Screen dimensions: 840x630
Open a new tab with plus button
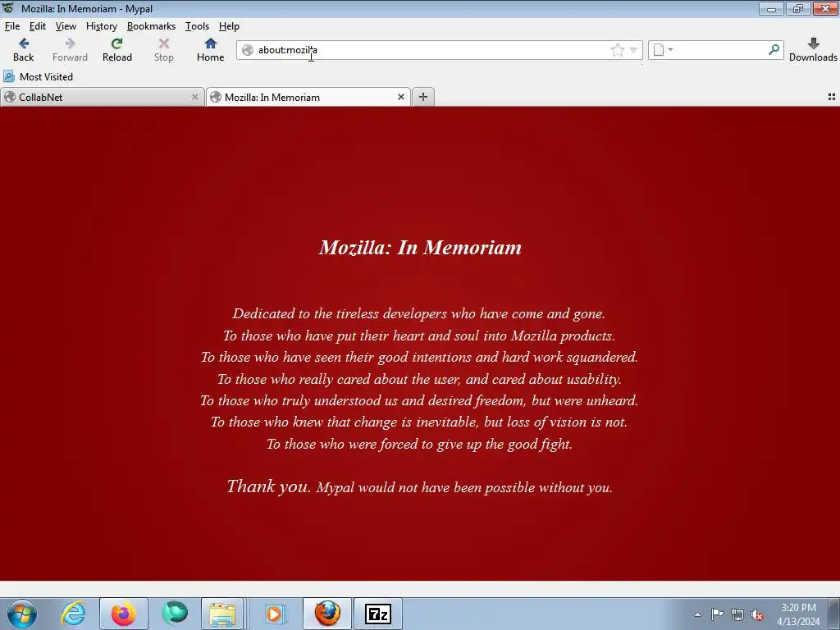coord(423,97)
